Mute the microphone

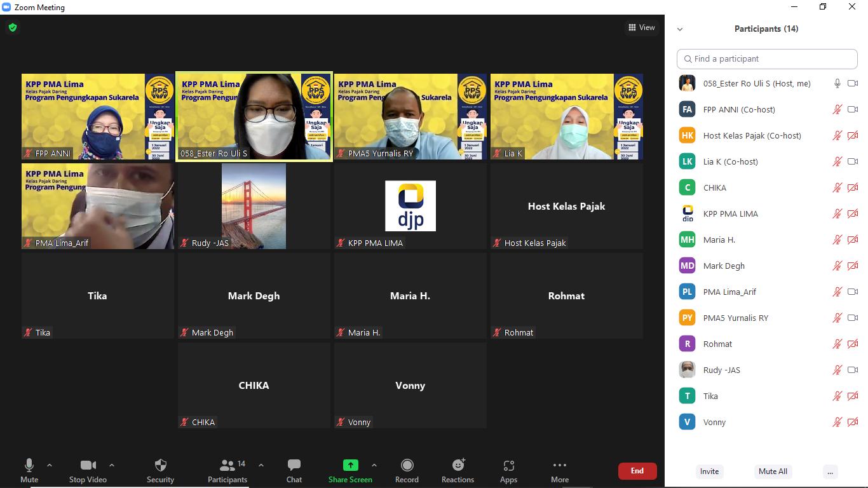[x=29, y=470]
